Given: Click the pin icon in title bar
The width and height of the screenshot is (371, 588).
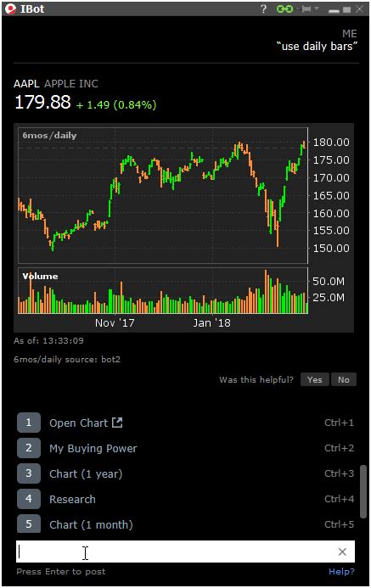Looking at the screenshot, I should [306, 9].
